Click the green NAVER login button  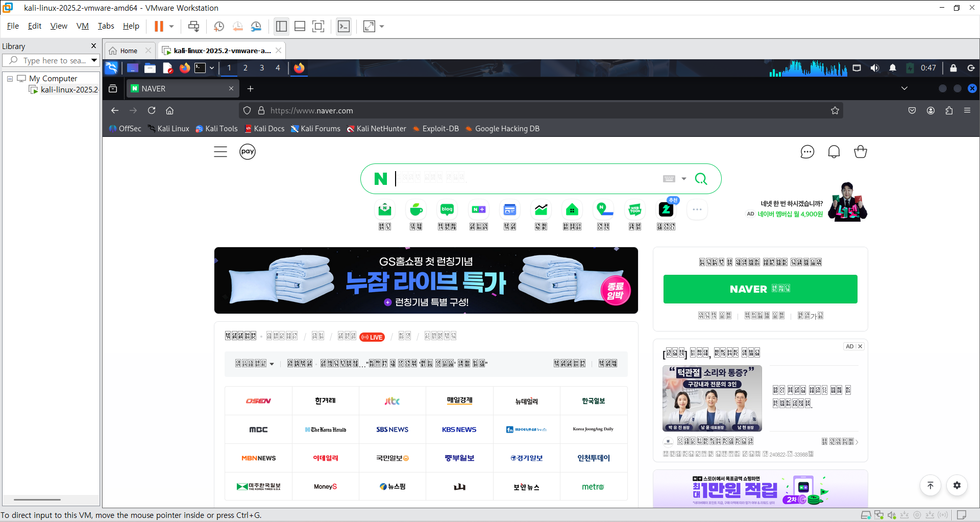761,289
